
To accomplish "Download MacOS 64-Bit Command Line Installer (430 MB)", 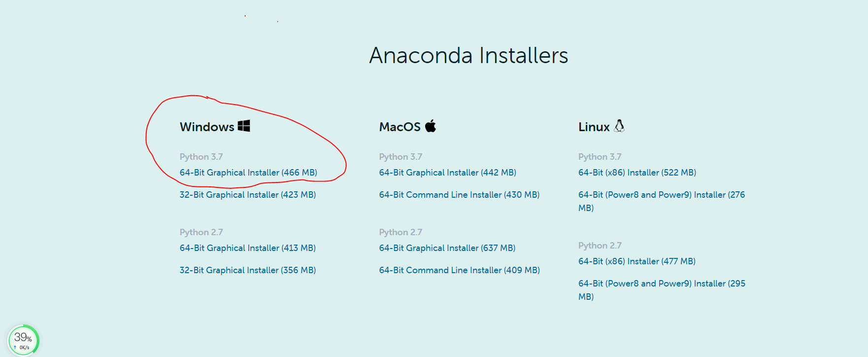I will pyautogui.click(x=459, y=194).
